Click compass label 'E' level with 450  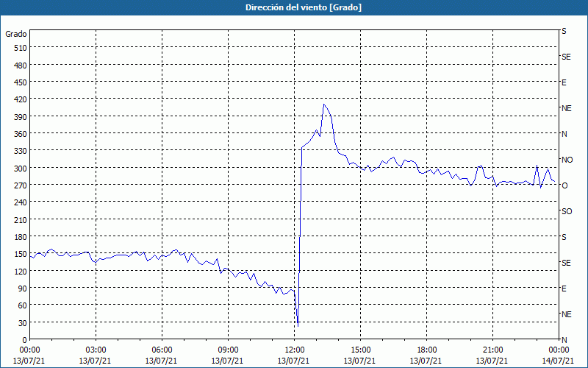[x=564, y=82]
